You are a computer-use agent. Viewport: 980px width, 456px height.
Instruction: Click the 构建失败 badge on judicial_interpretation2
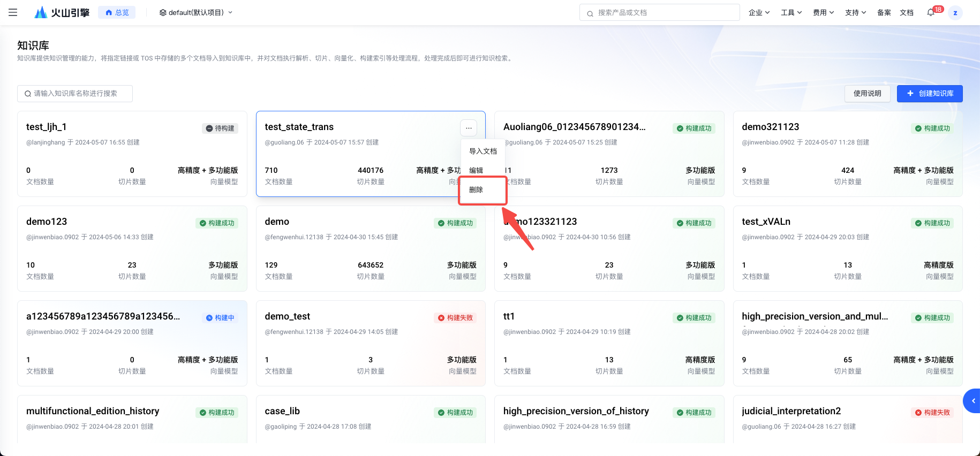point(932,413)
